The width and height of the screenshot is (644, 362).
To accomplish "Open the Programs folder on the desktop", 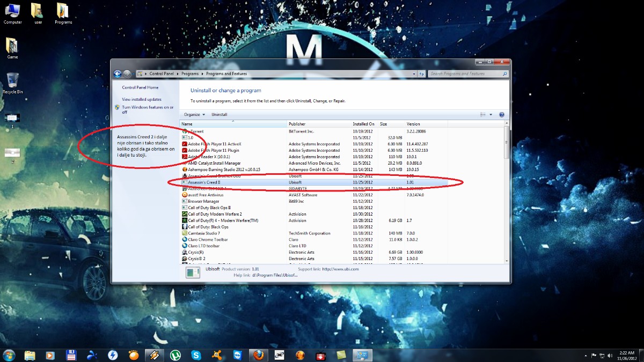I will [63, 13].
